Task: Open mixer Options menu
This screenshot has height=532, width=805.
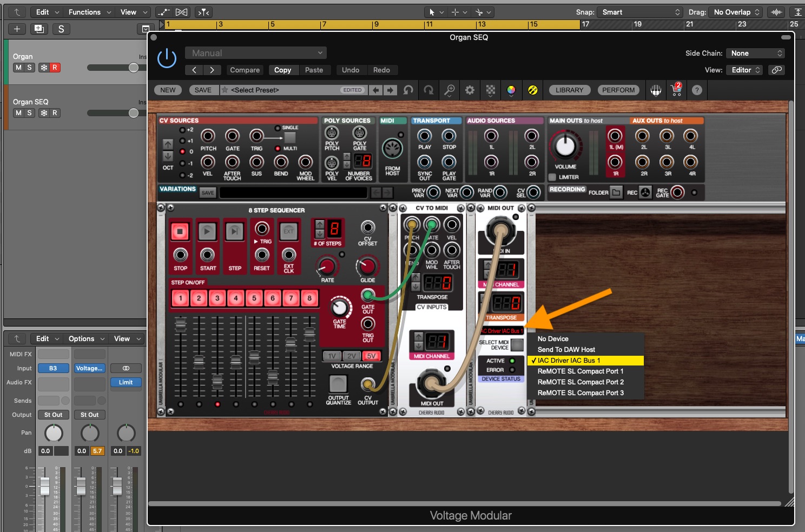Action: [x=86, y=338]
